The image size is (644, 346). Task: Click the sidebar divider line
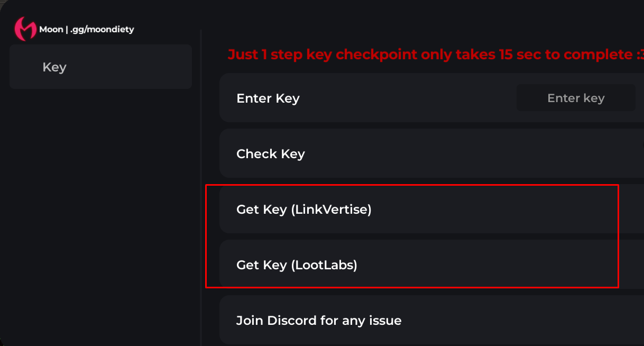click(201, 185)
